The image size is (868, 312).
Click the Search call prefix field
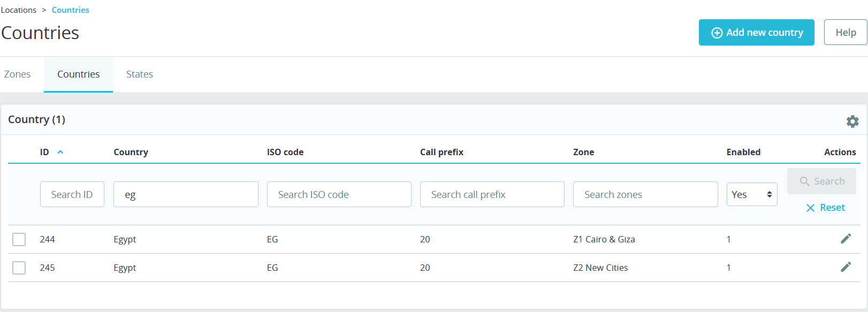coord(492,194)
